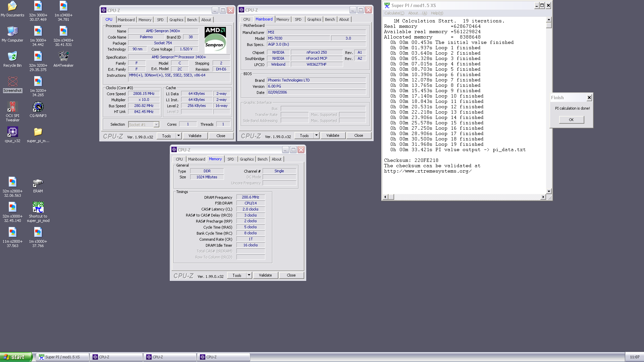Image resolution: width=644 pixels, height=362 pixels.
Task: Open Help menu in Super PI
Action: point(437,13)
